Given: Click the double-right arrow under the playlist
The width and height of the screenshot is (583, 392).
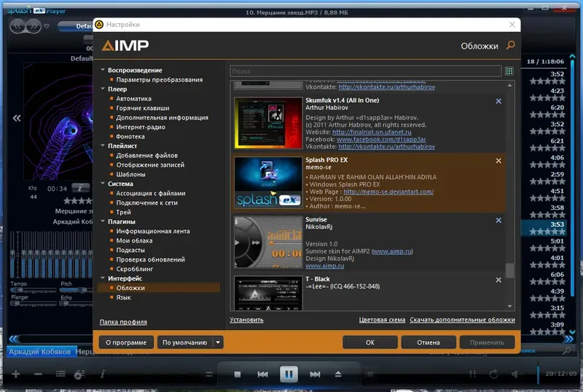Looking at the screenshot, I should point(569,339).
